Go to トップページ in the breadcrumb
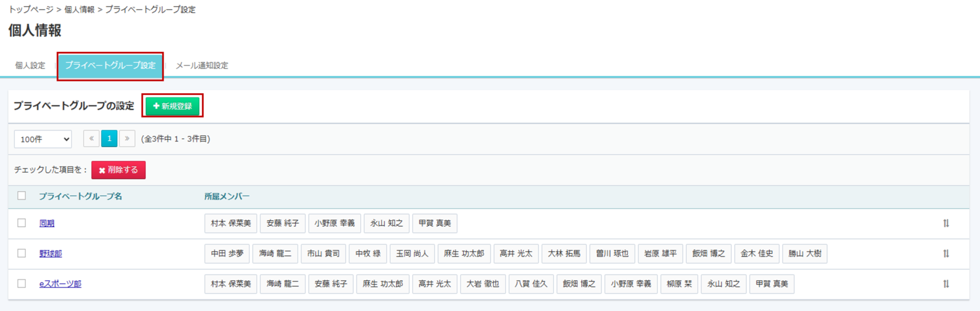980x311 pixels. tap(31, 10)
